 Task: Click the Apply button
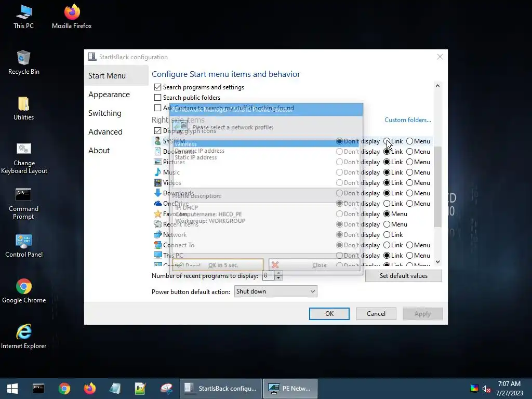click(x=422, y=314)
